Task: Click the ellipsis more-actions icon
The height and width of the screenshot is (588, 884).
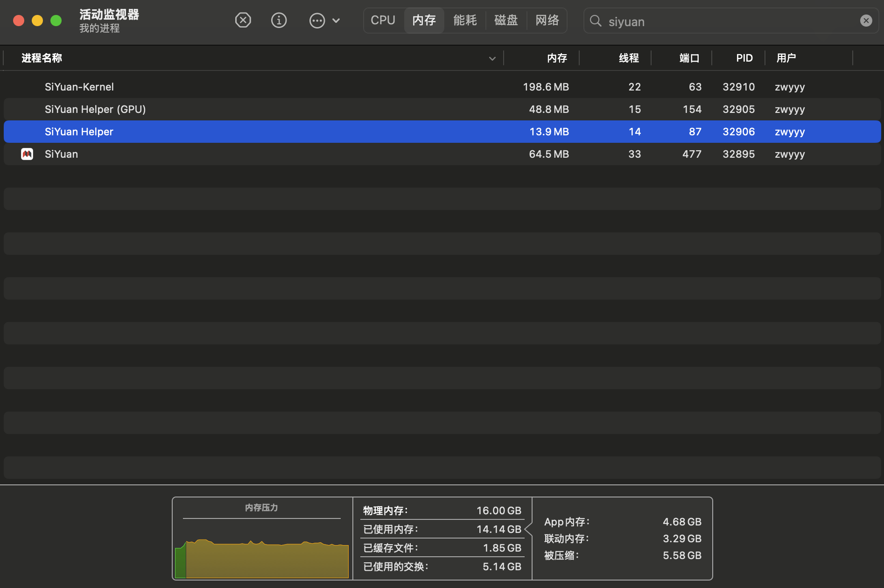Action: coord(317,21)
